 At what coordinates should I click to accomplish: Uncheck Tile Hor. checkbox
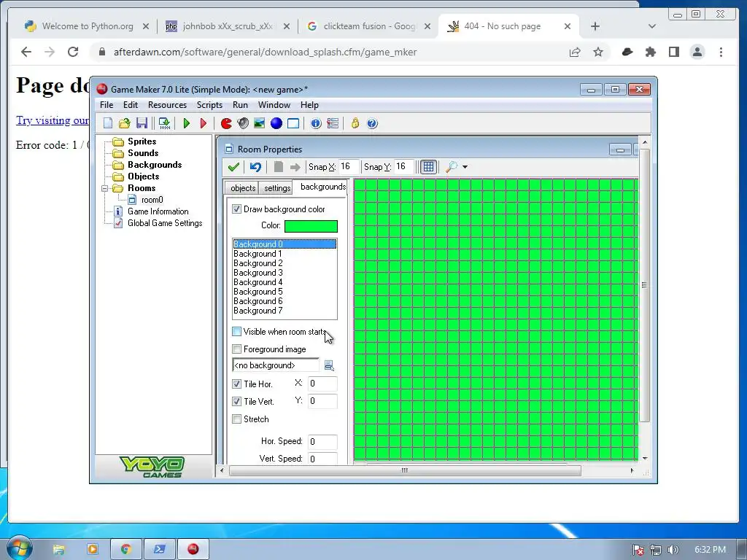pyautogui.click(x=237, y=384)
